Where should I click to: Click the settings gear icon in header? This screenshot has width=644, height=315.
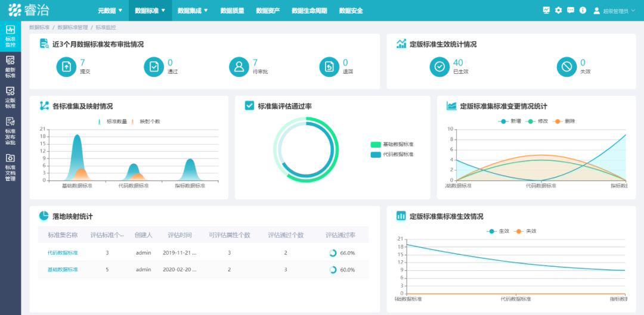558,11
